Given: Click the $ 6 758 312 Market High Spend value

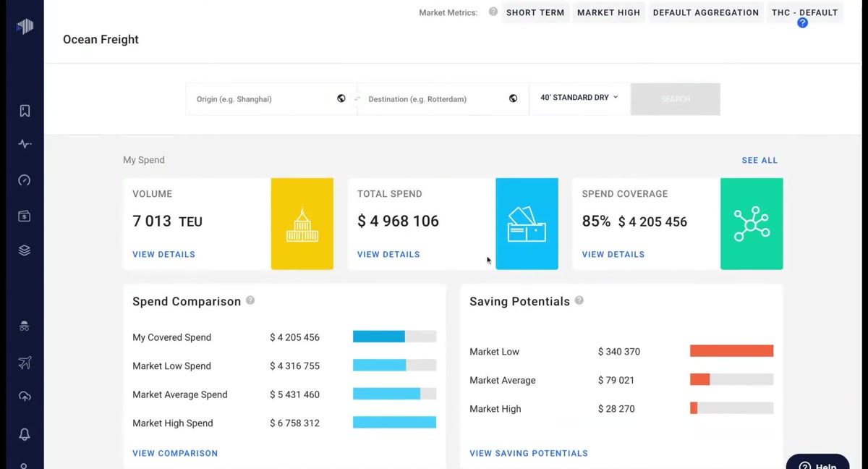Looking at the screenshot, I should 294,423.
